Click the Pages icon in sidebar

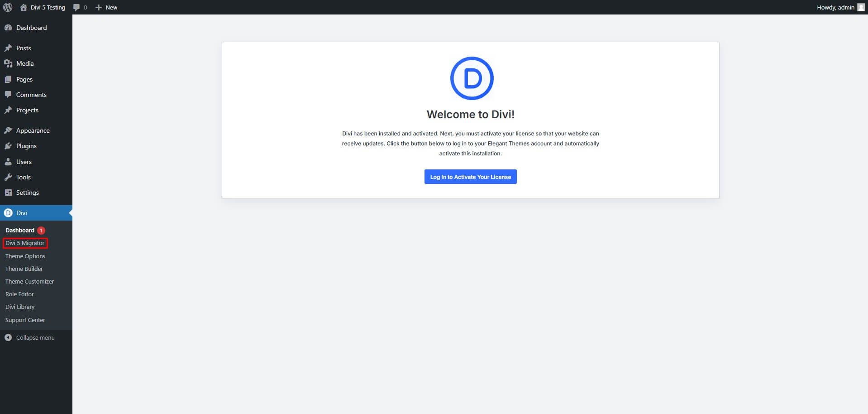8,79
